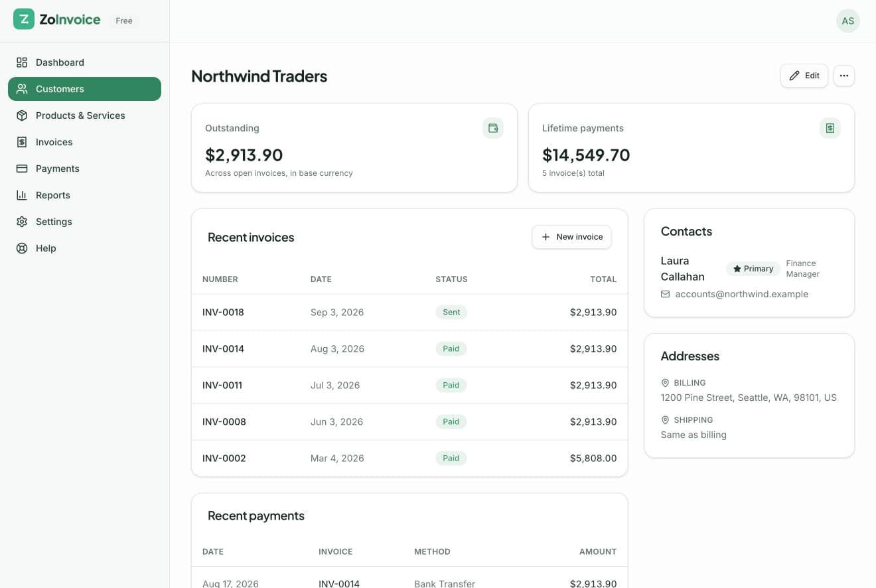This screenshot has width=876, height=588.
Task: Open the AS user avatar
Action: 847,21
